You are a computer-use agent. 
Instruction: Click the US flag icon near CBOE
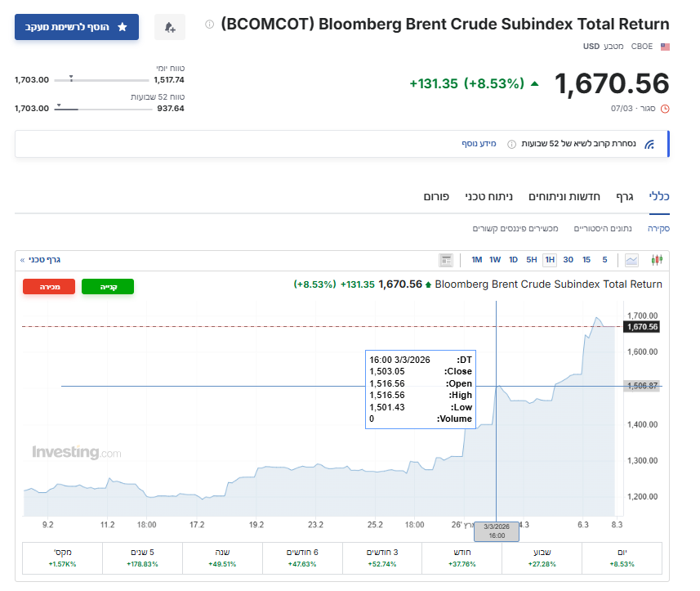(665, 47)
